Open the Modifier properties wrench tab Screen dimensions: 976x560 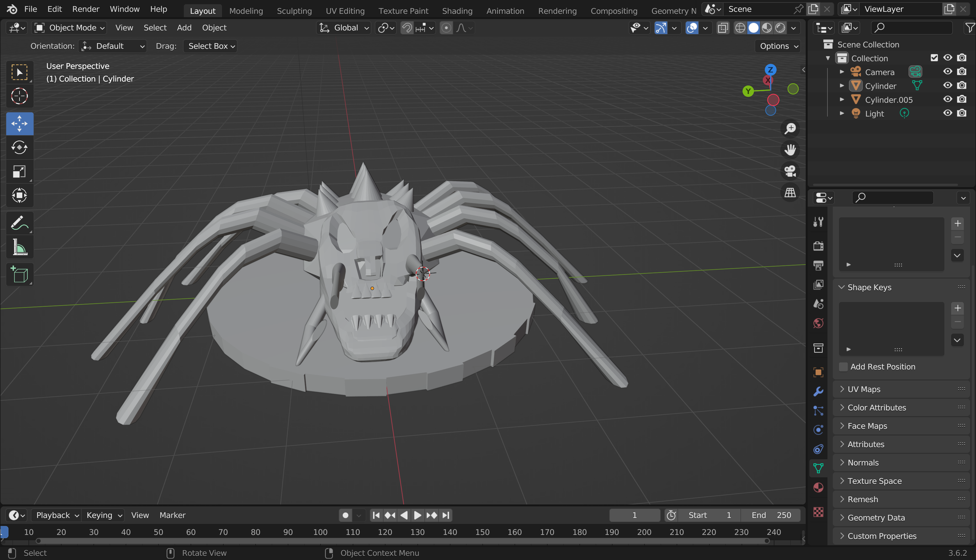(x=818, y=391)
